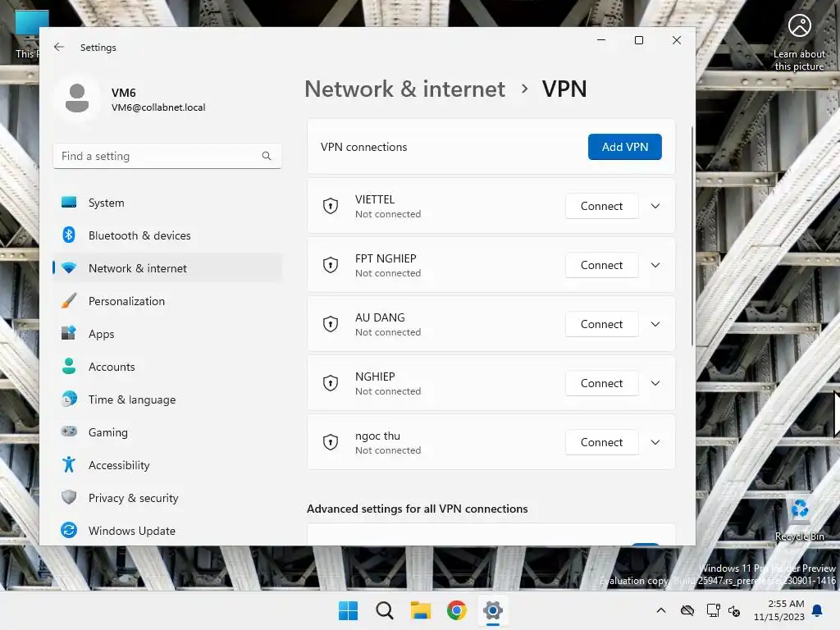Click the VM6 user profile avatar
840x630 pixels.
pyautogui.click(x=76, y=98)
